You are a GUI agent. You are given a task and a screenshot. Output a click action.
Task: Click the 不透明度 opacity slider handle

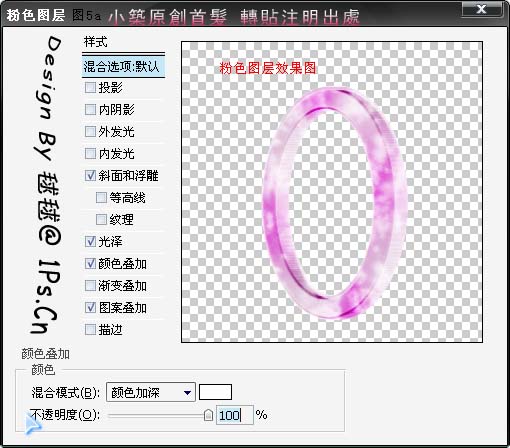(208, 415)
